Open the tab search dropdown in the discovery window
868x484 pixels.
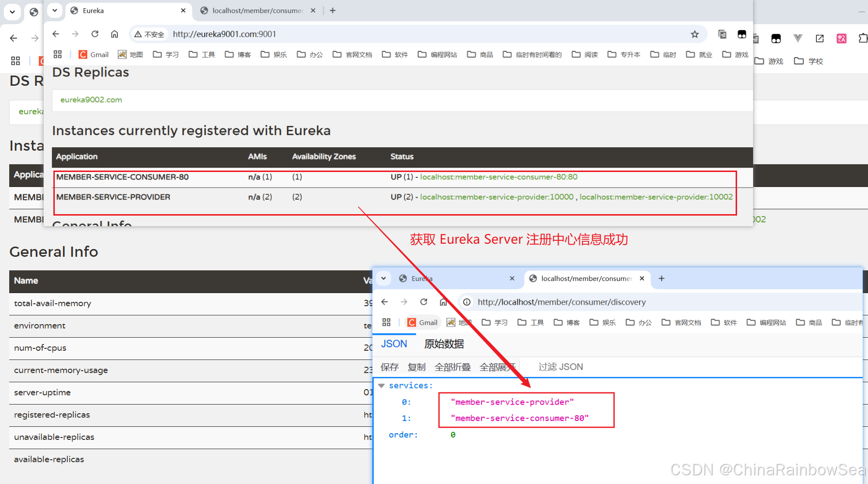(x=384, y=279)
